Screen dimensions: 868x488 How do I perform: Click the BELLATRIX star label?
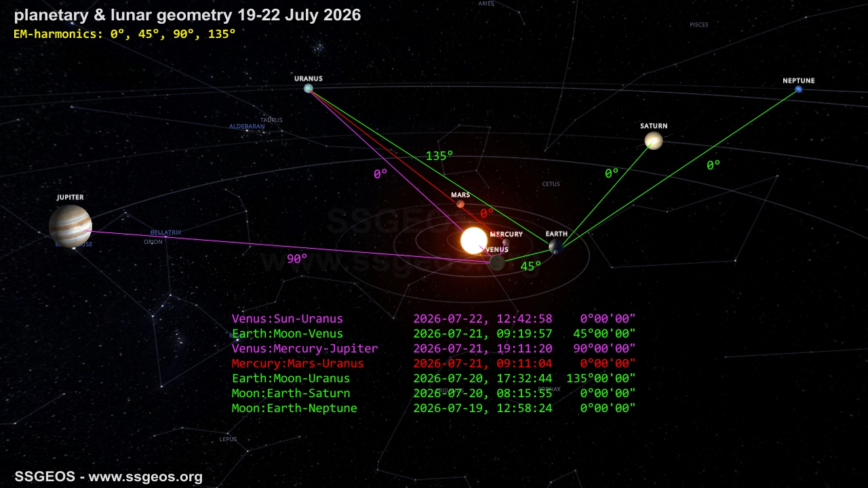[165, 232]
